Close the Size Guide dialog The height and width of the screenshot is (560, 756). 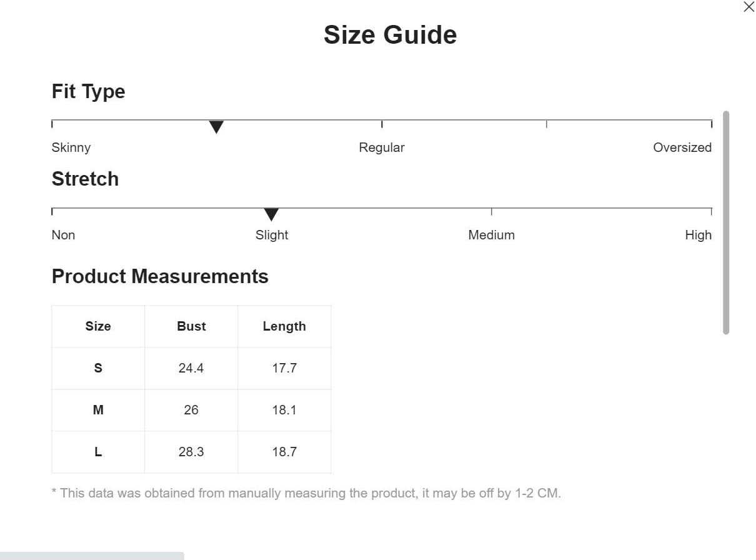click(x=749, y=7)
